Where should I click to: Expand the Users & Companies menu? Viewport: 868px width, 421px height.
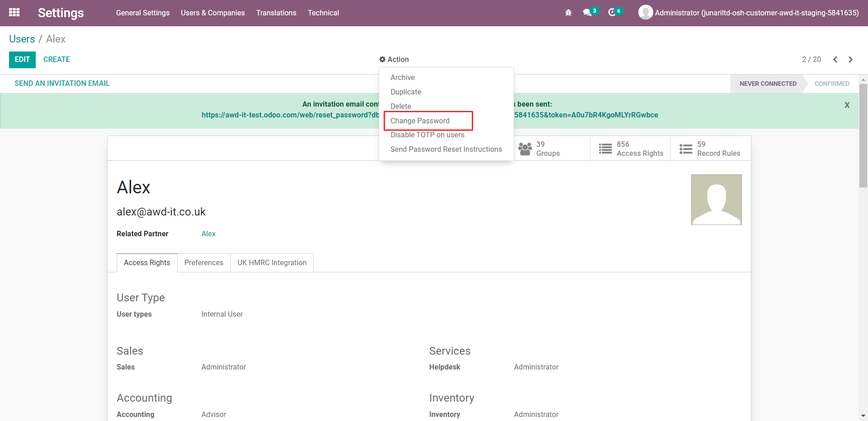212,13
